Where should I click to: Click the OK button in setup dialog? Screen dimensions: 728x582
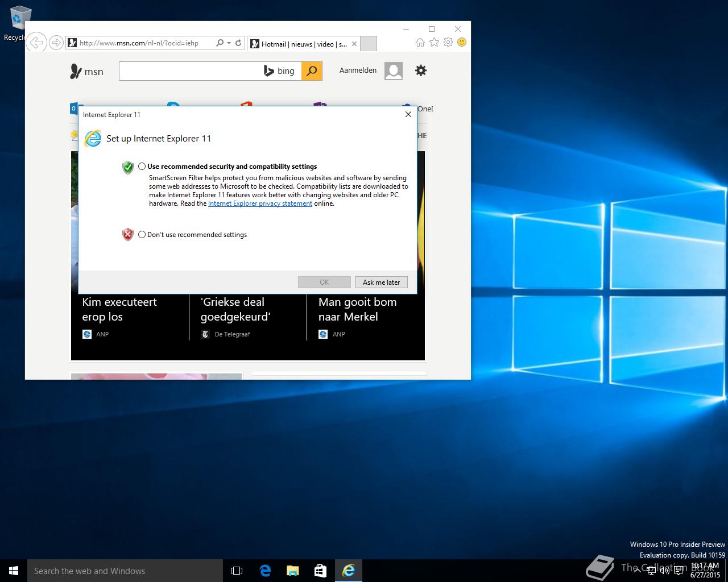coord(324,282)
